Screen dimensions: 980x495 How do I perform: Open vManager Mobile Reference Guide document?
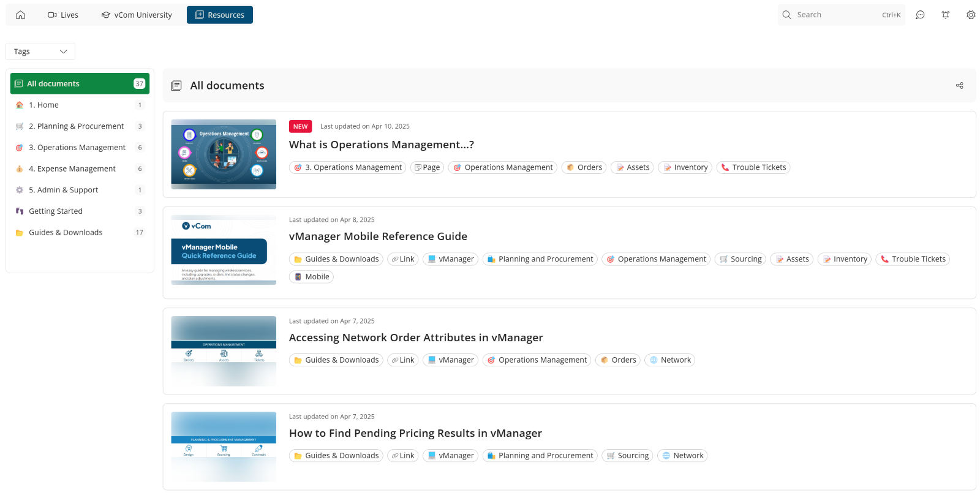378,236
